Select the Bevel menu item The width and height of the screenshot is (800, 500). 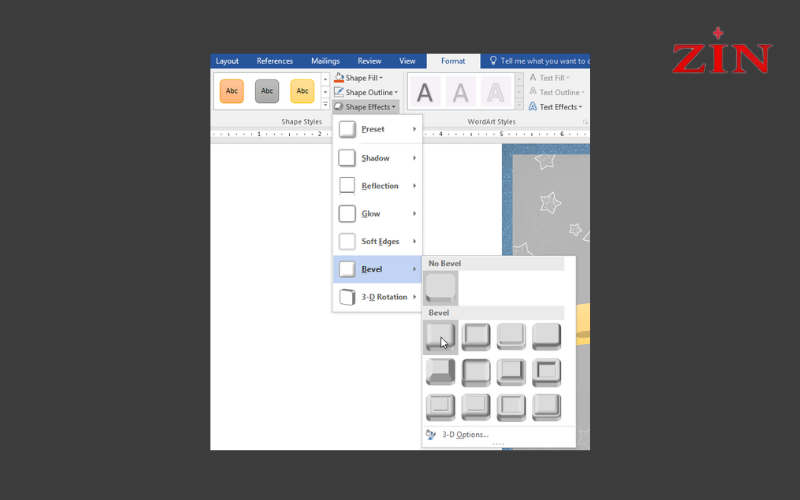pos(378,269)
